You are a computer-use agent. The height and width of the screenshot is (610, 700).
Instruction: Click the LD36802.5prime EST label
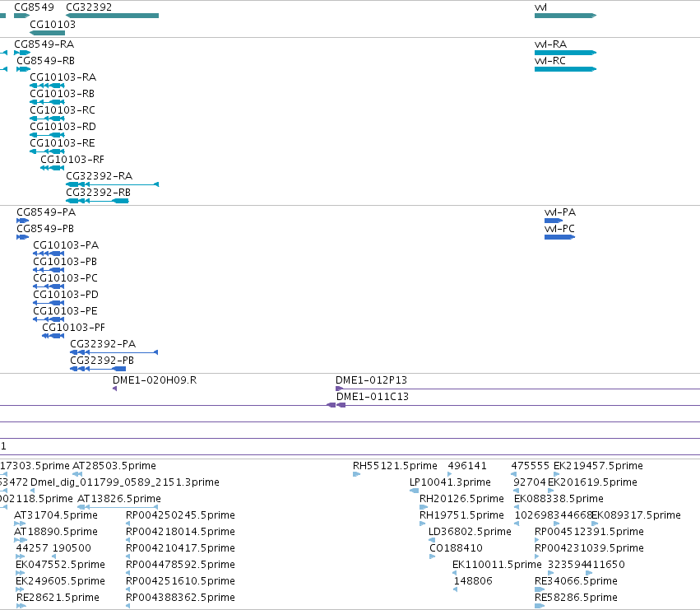(470, 533)
